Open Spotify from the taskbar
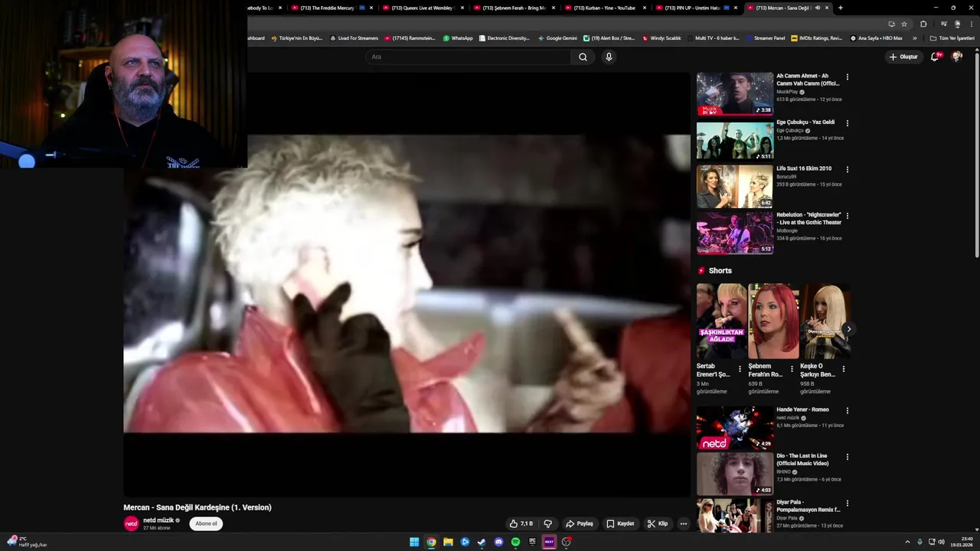 (515, 542)
